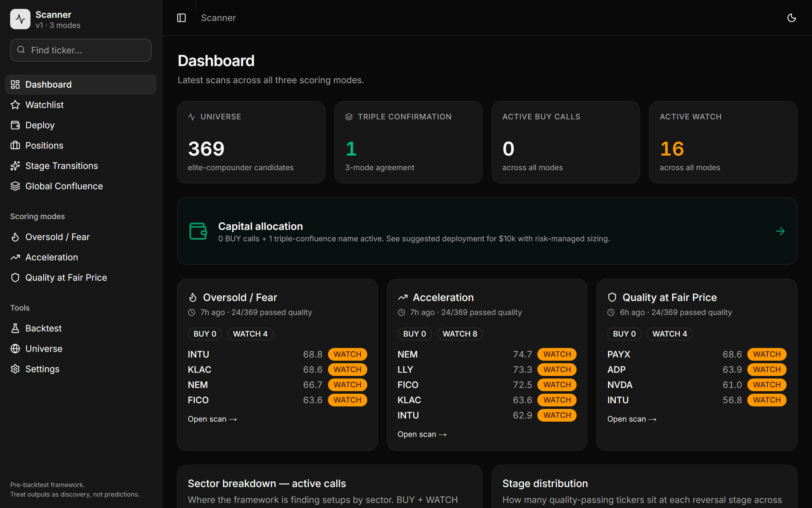The height and width of the screenshot is (508, 812).
Task: Click the Universe globe icon
Action: point(15,348)
